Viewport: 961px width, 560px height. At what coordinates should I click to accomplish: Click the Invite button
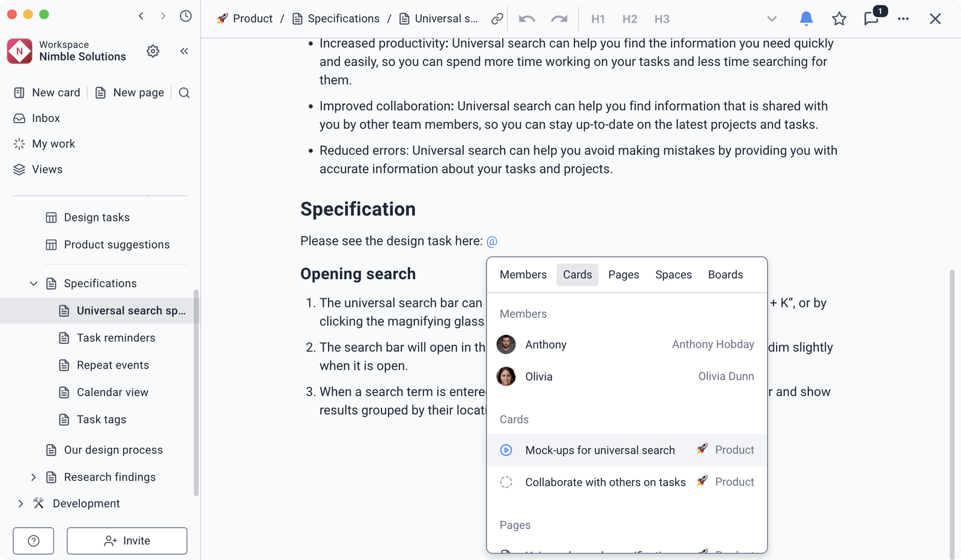click(x=127, y=540)
